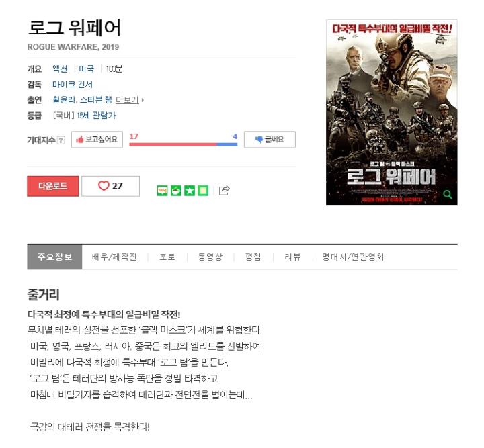The image size is (484, 448).
Task: Click the Naver blog share icon
Action: pos(163,191)
